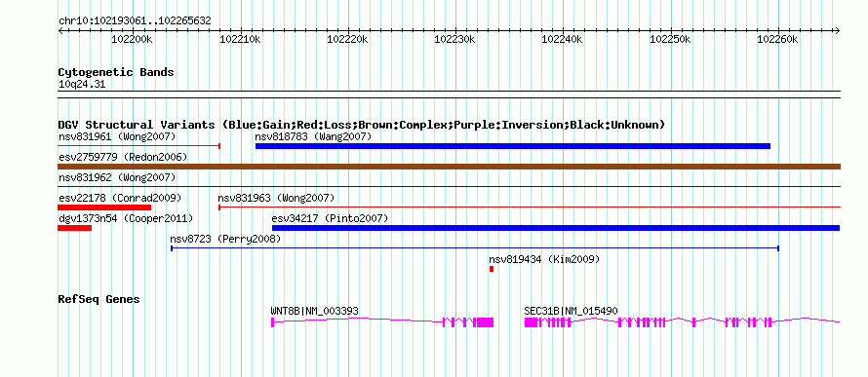The height and width of the screenshot is (377, 868).
Task: Select the esv34217 (Pinto2007) blue bar
Action: (556, 228)
